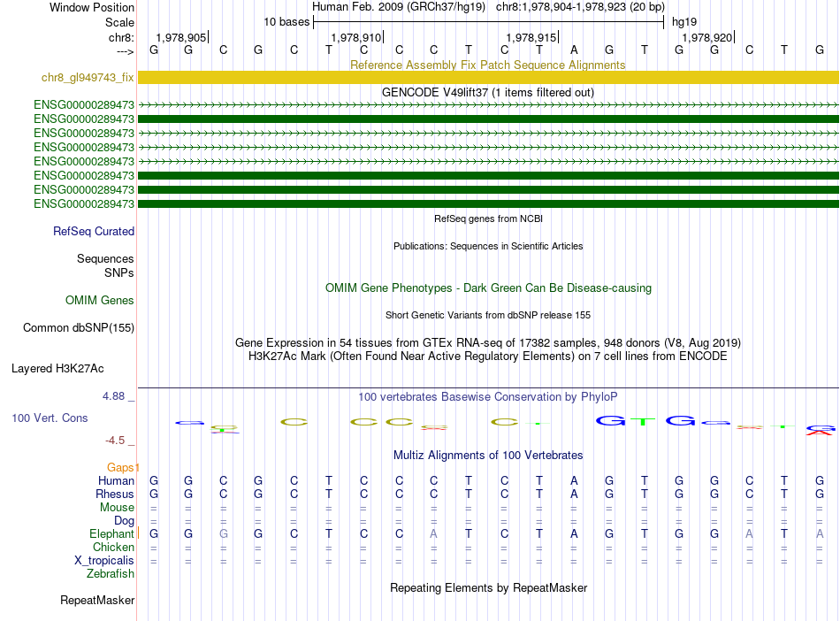Click the 10 bases scale text

[x=286, y=22]
